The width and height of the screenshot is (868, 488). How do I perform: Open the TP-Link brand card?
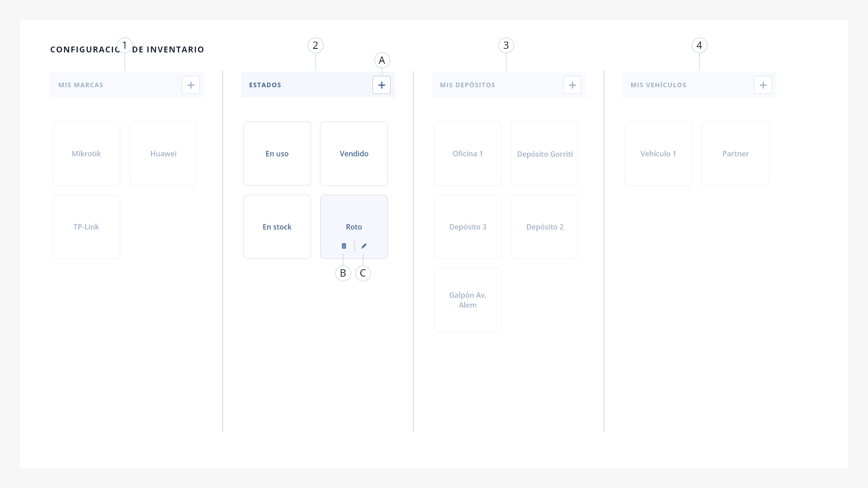tap(86, 227)
